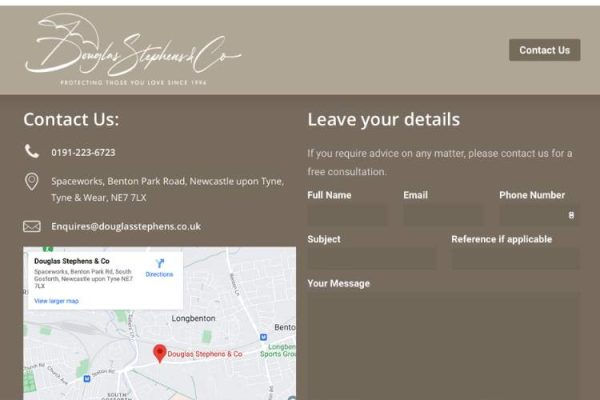The height and width of the screenshot is (400, 600).
Task: Focus the Full Name input field
Action: click(347, 215)
